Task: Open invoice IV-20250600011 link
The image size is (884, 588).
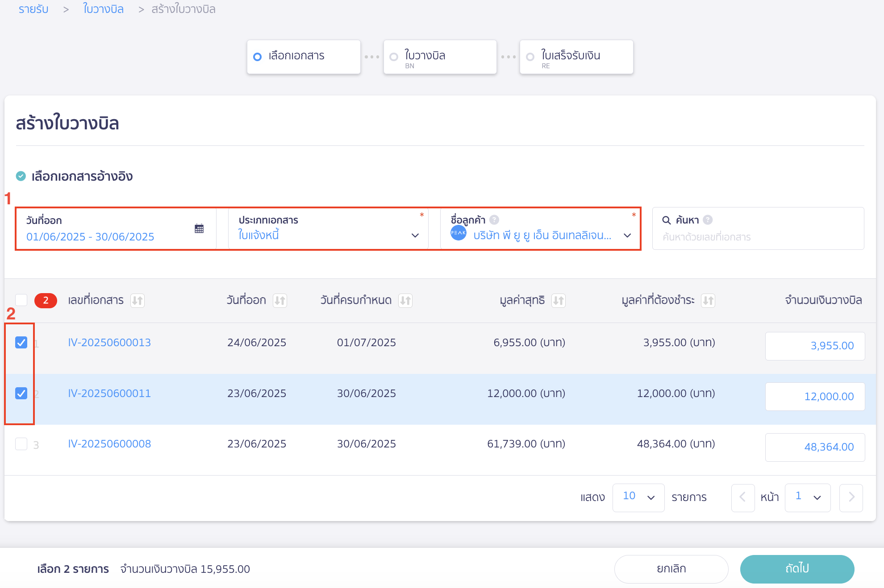Action: click(x=108, y=393)
